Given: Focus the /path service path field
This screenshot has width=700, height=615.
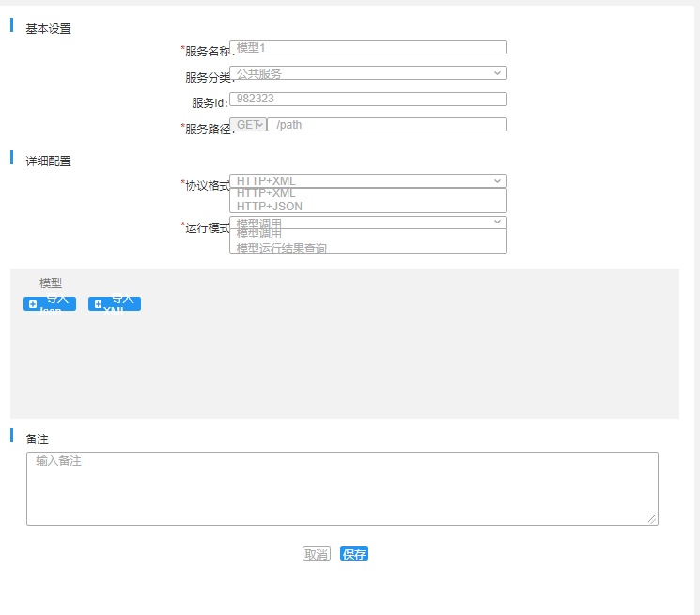Looking at the screenshot, I should 387,125.
